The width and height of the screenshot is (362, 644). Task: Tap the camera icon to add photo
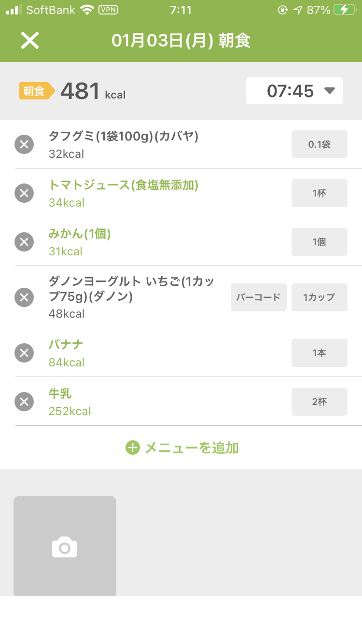(65, 547)
